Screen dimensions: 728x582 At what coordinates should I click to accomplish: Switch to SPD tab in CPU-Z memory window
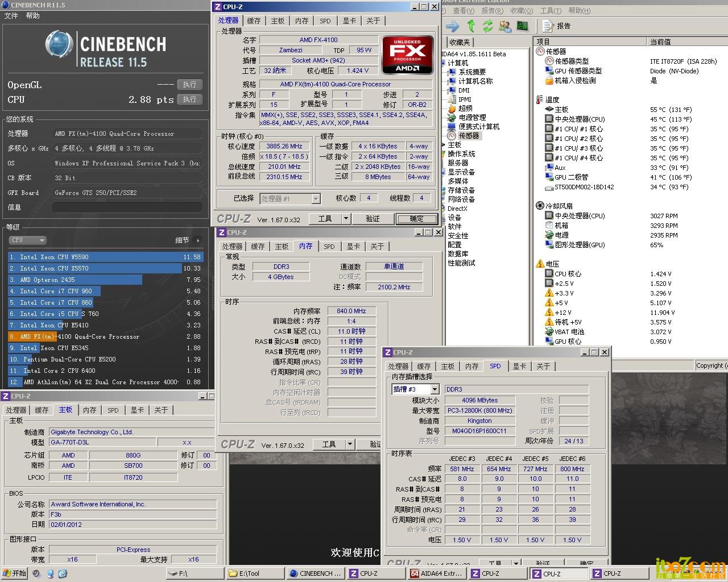tap(329, 247)
